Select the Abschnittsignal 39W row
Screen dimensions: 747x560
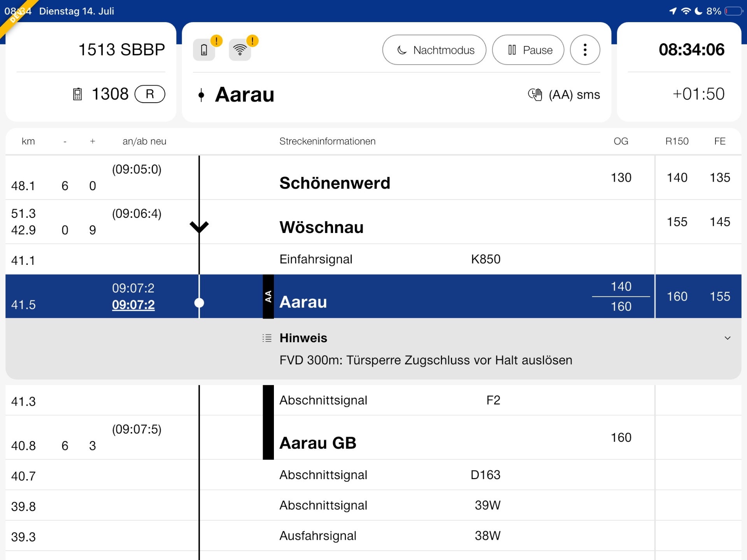point(373,506)
